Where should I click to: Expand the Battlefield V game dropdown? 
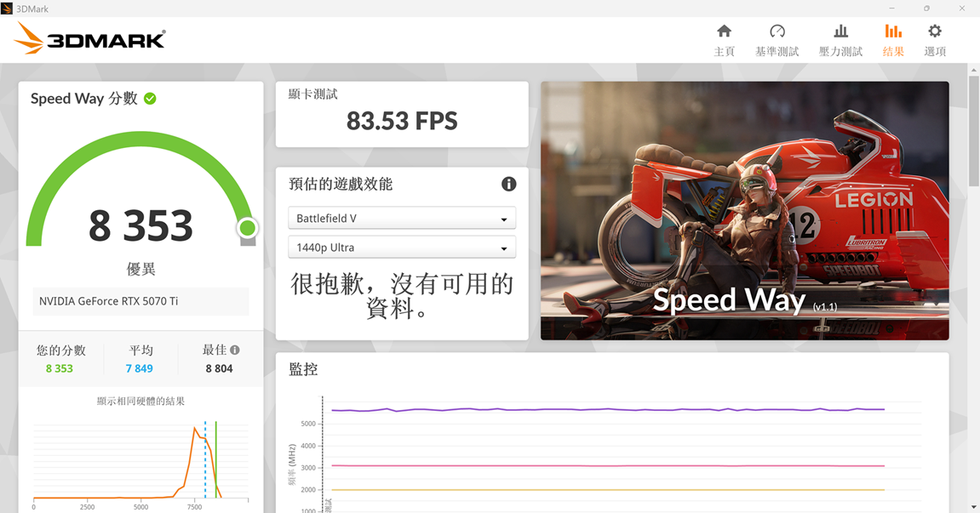click(402, 218)
